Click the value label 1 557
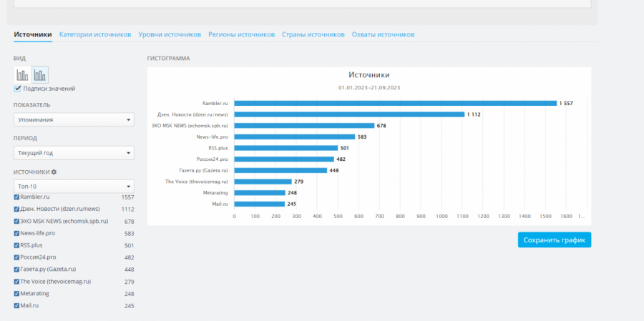 tap(566, 104)
